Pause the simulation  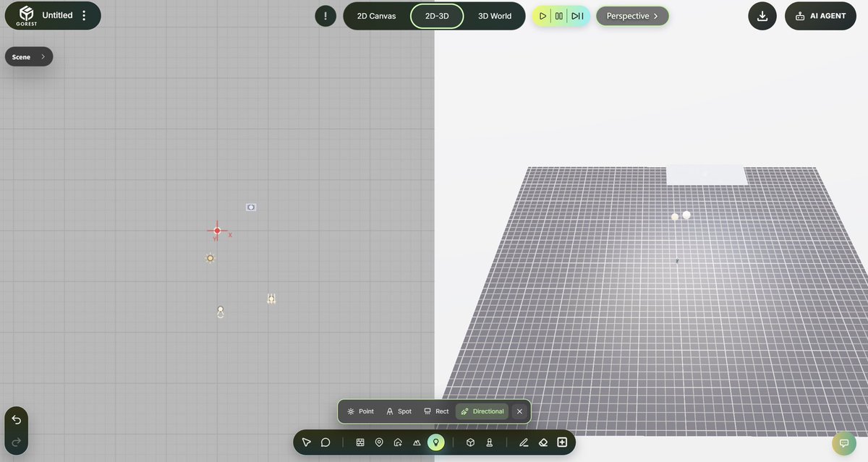click(x=559, y=16)
